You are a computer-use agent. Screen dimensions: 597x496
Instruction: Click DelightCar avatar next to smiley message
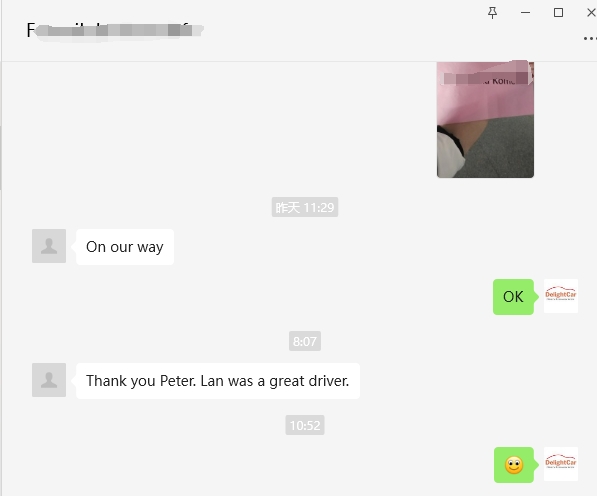point(560,464)
